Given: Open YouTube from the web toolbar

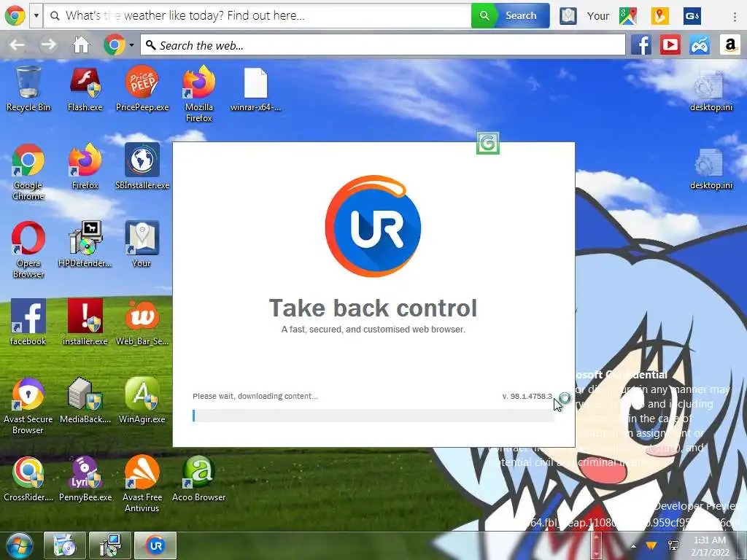Looking at the screenshot, I should [x=670, y=45].
